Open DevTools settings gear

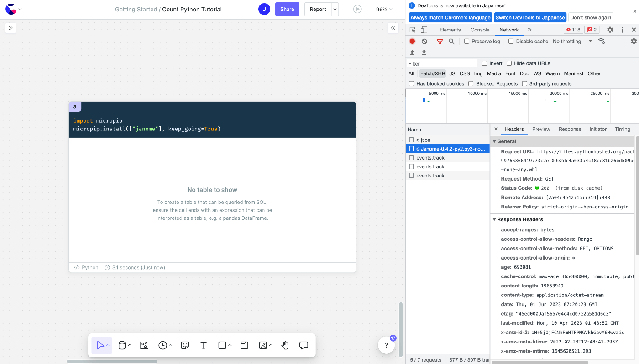(x=610, y=30)
